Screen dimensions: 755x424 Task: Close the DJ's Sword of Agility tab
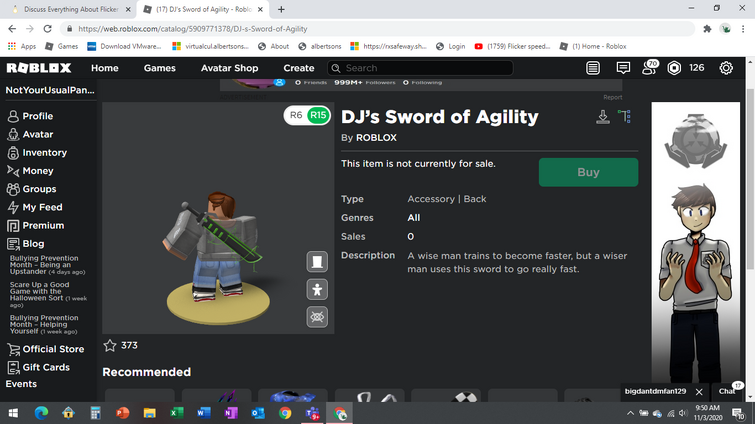[x=260, y=9]
